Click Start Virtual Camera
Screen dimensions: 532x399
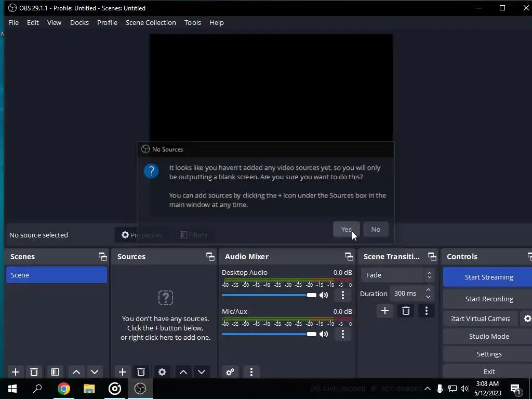click(x=481, y=319)
